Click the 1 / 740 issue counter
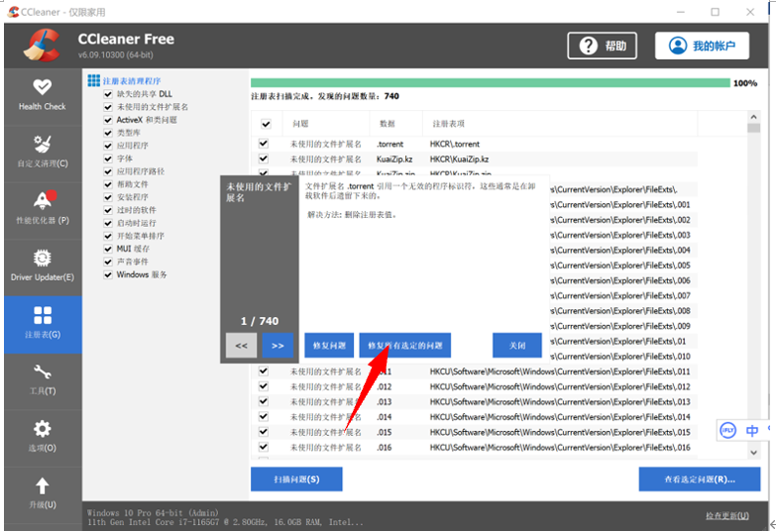Screen dimensions: 776x532 [260, 321]
